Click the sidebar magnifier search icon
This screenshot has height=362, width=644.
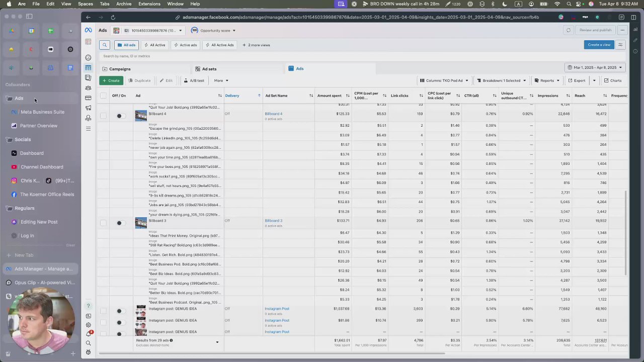[x=88, y=343]
